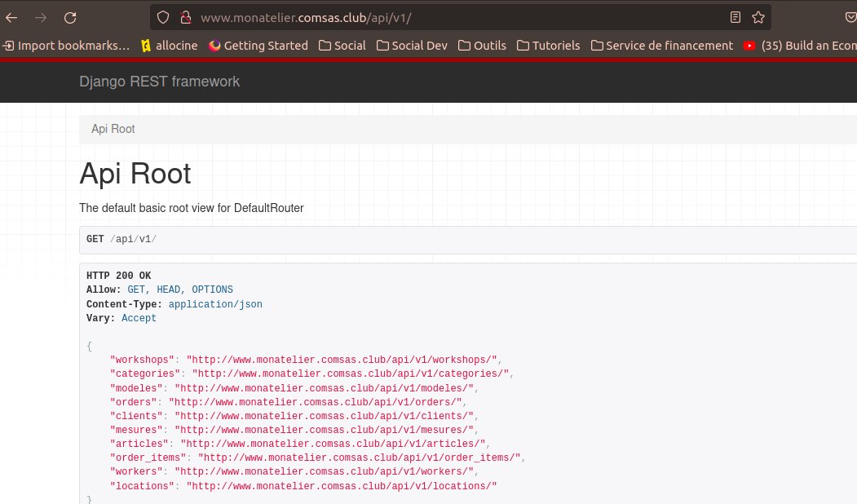Open the Pocket icon near the toolbar edge
This screenshot has height=504, width=857.
pos(850,17)
